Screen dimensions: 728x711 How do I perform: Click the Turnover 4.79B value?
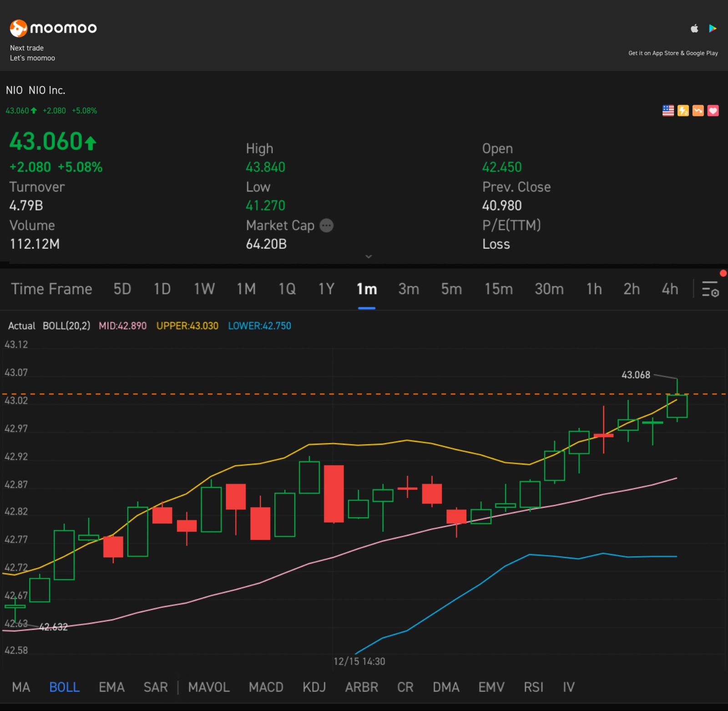pos(26,206)
